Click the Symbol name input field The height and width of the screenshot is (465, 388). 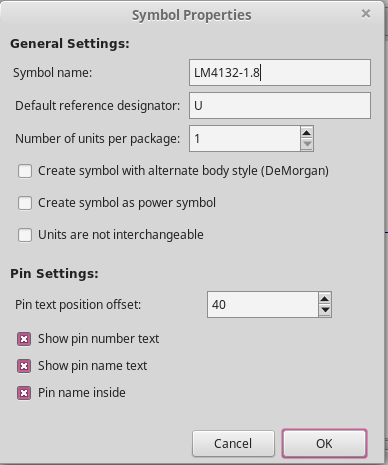pyautogui.click(x=280, y=72)
